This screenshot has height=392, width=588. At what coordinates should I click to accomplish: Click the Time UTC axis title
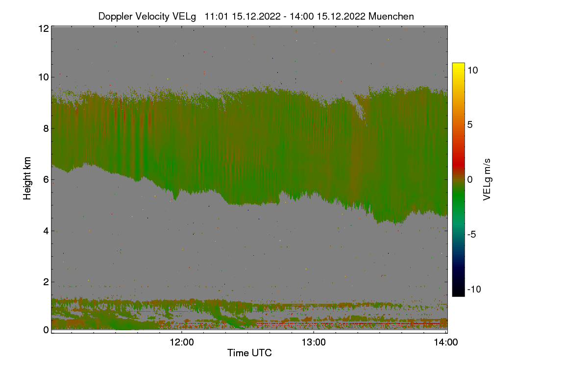[x=249, y=353]
